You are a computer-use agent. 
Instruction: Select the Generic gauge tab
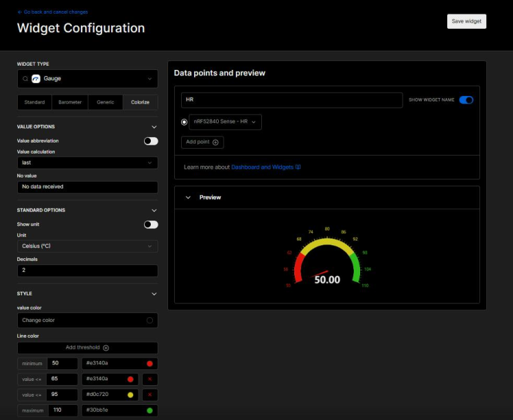[x=105, y=102]
